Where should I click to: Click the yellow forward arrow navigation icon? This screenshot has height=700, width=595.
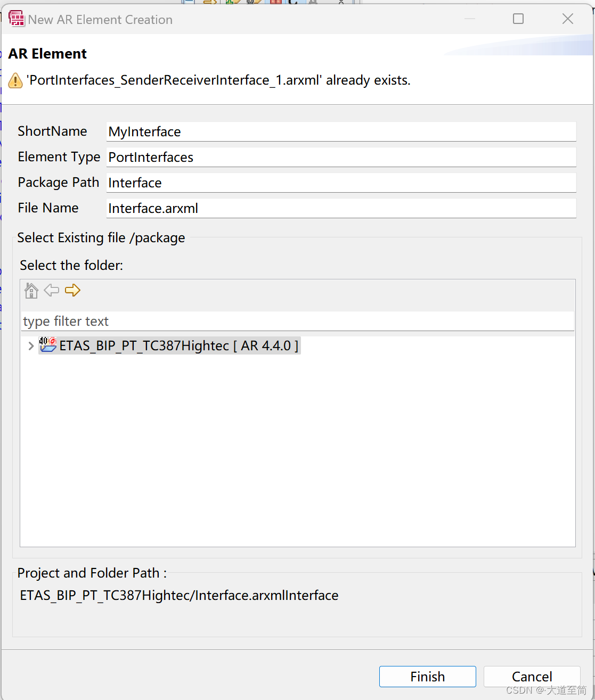pyautogui.click(x=73, y=291)
